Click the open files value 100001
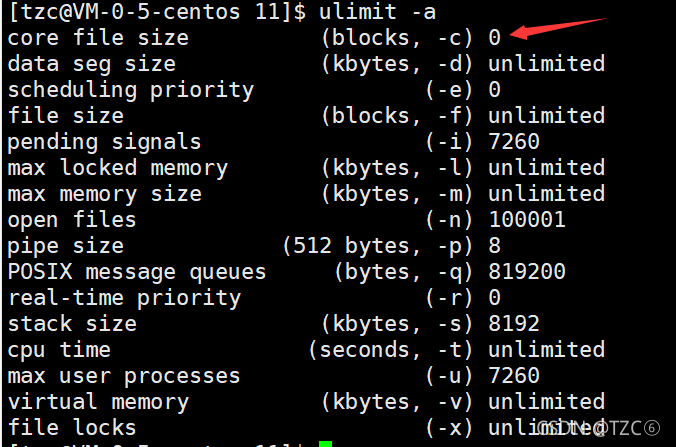676x447 pixels. 527,219
